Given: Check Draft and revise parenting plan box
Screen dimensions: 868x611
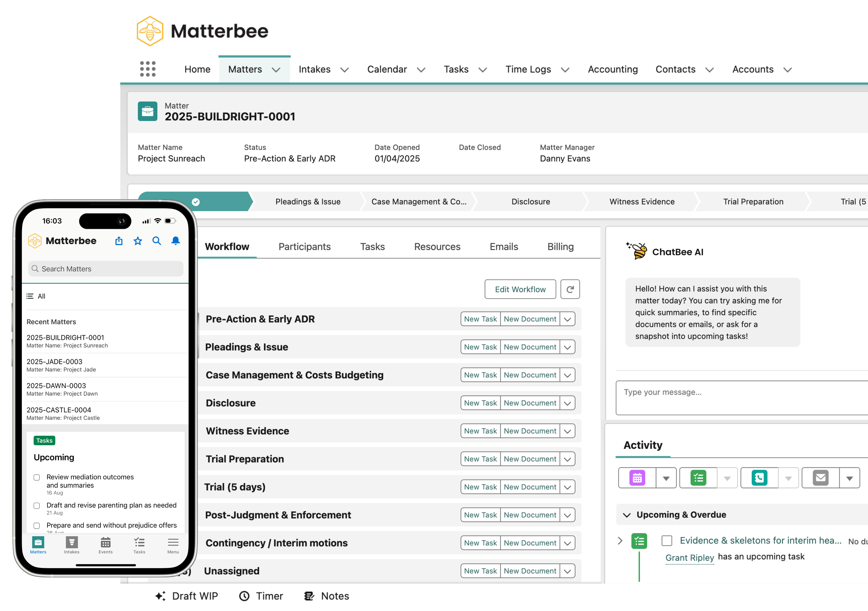Looking at the screenshot, I should (37, 505).
